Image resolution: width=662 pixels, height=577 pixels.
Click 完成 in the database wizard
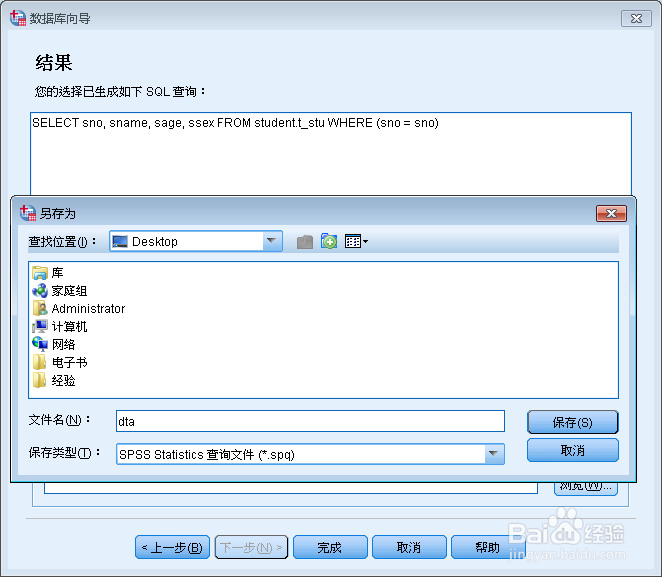click(x=330, y=547)
